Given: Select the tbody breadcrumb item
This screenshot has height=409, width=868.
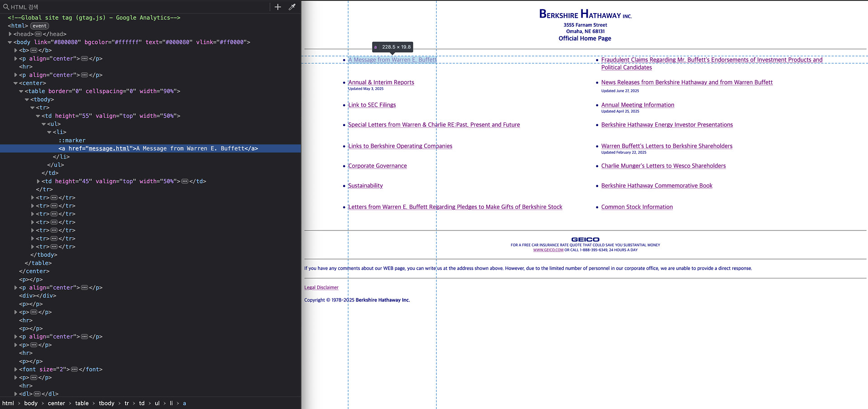Looking at the screenshot, I should click(x=107, y=403).
